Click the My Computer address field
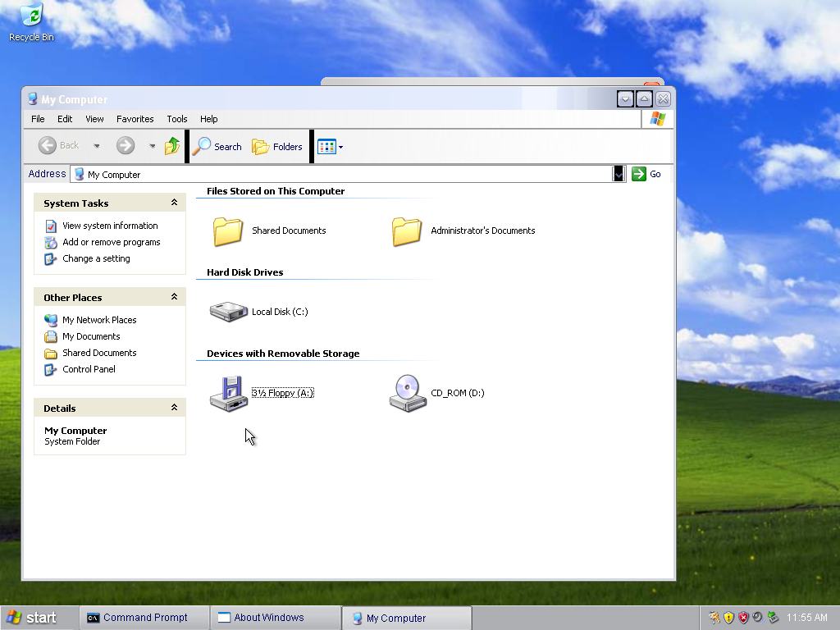The image size is (840, 630). coord(348,174)
